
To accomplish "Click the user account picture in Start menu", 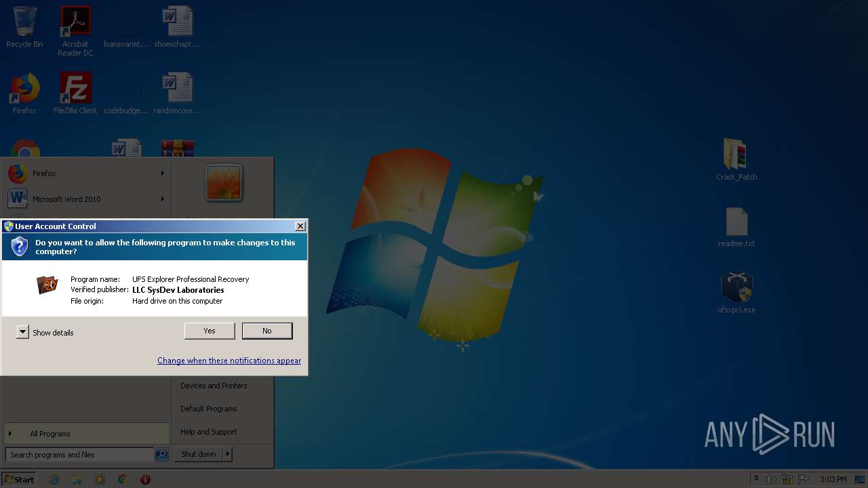I will coord(224,182).
